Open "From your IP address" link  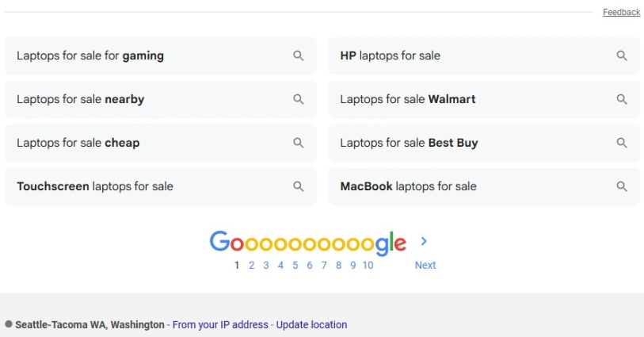pos(220,325)
